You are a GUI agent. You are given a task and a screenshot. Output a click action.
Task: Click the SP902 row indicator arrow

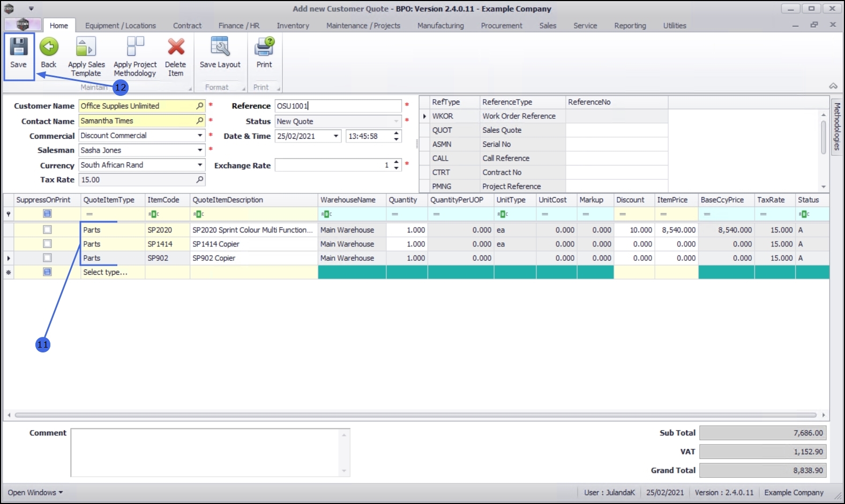pos(9,258)
